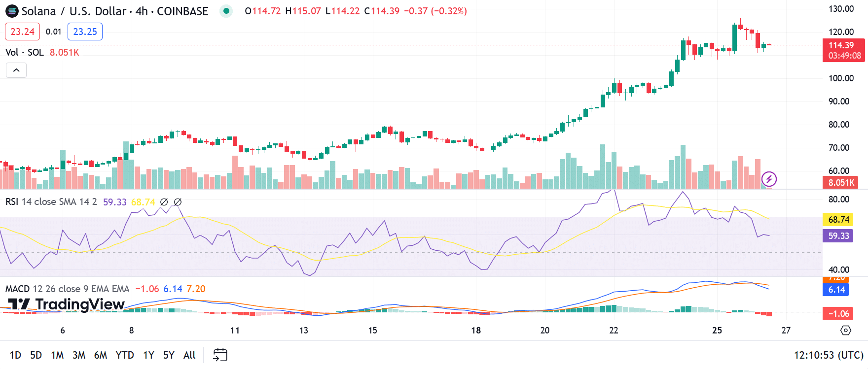Image resolution: width=868 pixels, height=369 pixels.
Task: Click second ∅ symbol in RSI legend
Action: tap(178, 202)
